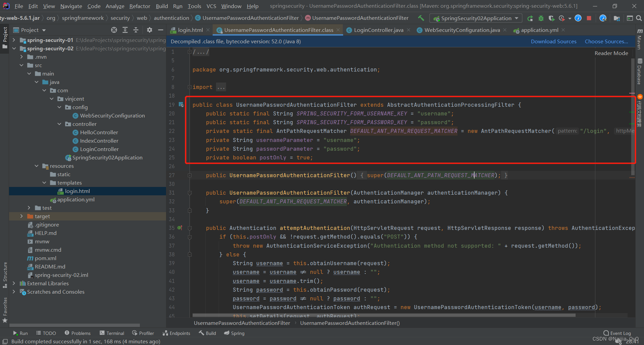
Task: Hide the Project panel with minus icon
Action: point(161,30)
